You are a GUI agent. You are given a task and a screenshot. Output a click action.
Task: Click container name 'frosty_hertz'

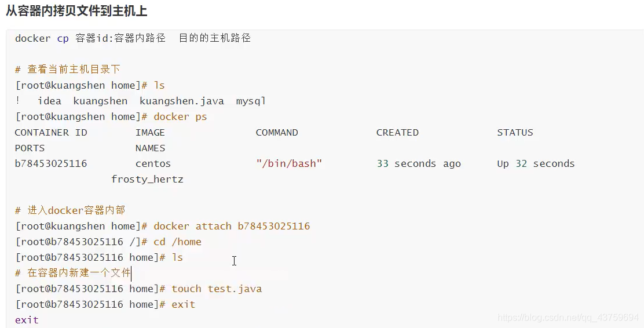pyautogui.click(x=147, y=179)
